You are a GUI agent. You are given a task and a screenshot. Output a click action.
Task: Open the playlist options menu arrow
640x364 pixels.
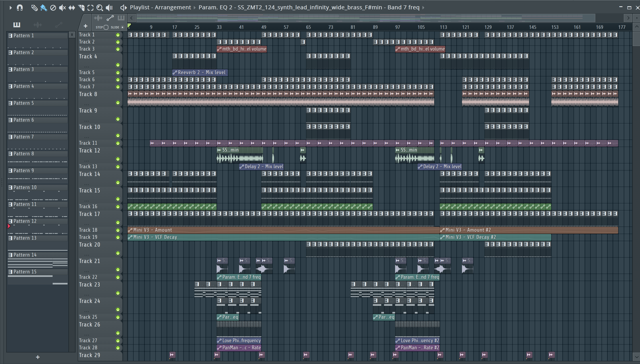(10, 8)
